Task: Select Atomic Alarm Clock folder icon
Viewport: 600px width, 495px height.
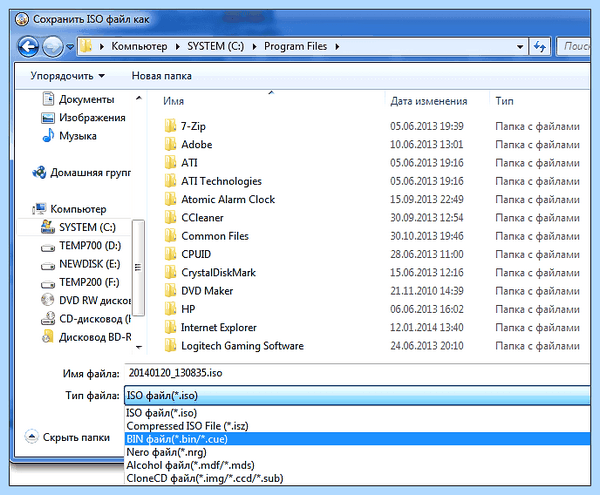Action: coord(170,199)
